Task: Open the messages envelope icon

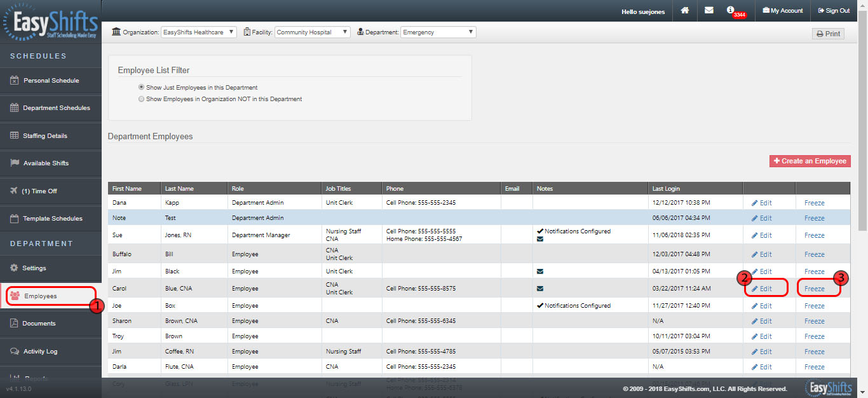Action: [x=709, y=10]
